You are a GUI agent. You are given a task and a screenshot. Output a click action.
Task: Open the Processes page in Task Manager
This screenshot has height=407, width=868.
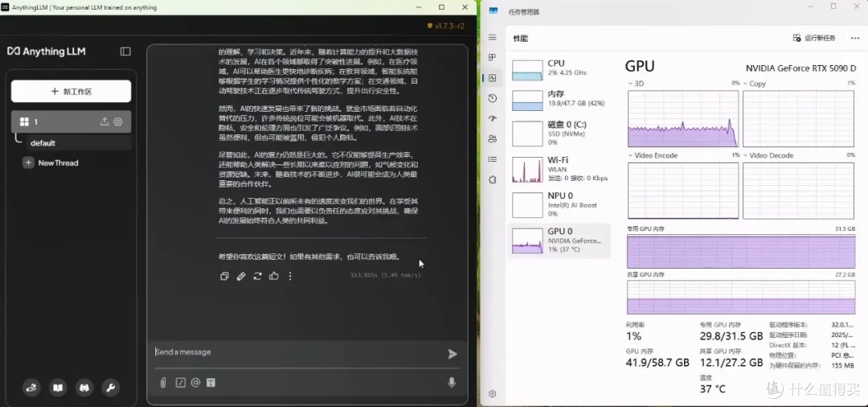coord(492,58)
